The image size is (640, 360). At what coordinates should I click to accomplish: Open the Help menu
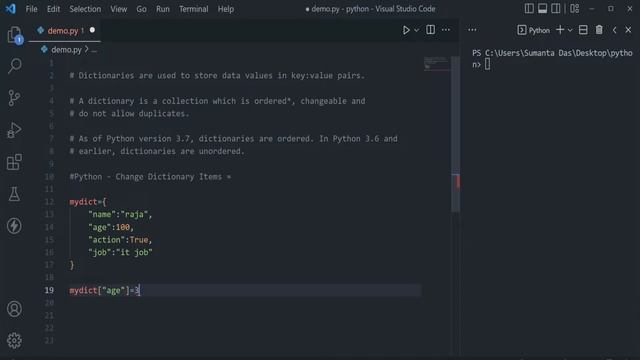(225, 9)
